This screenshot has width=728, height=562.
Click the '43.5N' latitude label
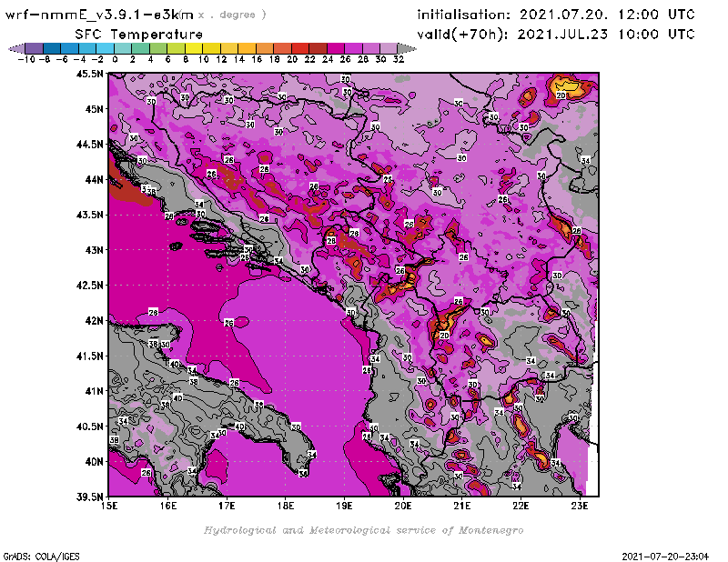[x=90, y=215]
